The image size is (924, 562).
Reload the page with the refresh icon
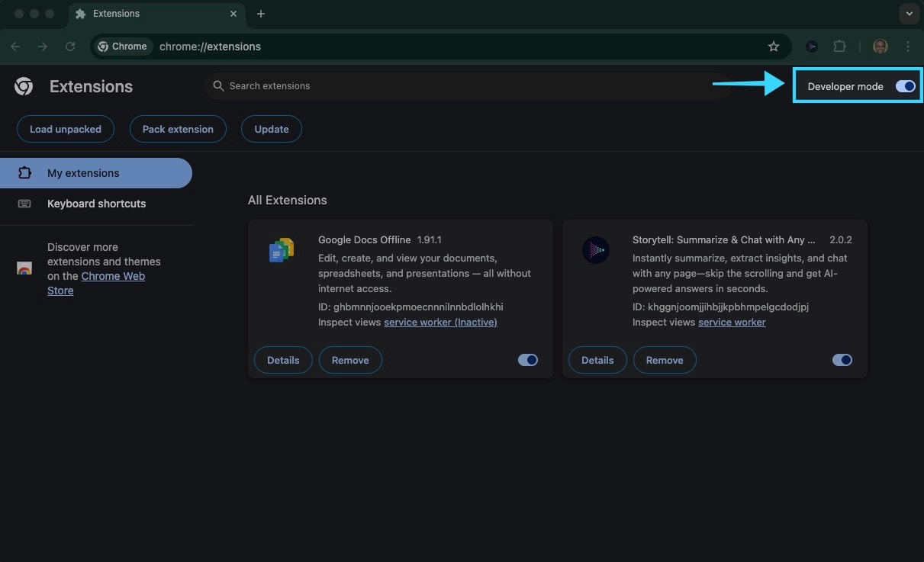pyautogui.click(x=70, y=47)
